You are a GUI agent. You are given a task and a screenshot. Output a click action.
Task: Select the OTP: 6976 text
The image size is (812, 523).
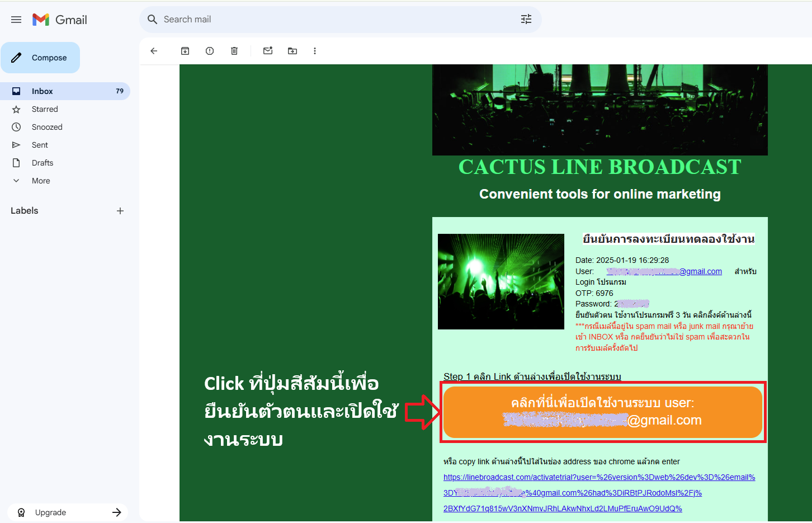click(594, 293)
